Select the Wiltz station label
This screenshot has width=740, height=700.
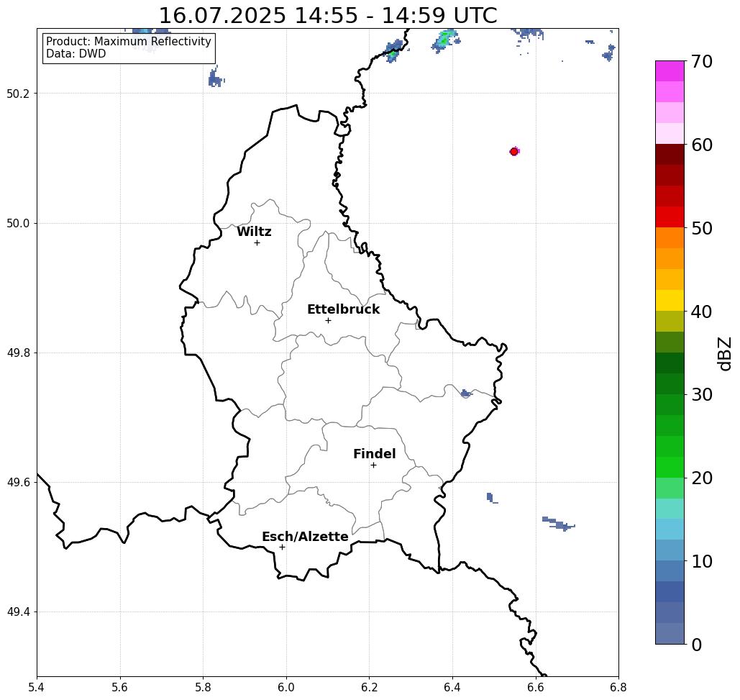[x=254, y=232]
